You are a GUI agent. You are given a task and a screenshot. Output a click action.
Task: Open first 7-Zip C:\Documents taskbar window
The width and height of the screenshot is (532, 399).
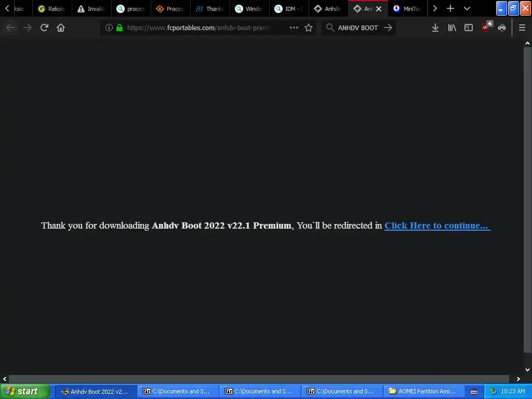coord(178,391)
